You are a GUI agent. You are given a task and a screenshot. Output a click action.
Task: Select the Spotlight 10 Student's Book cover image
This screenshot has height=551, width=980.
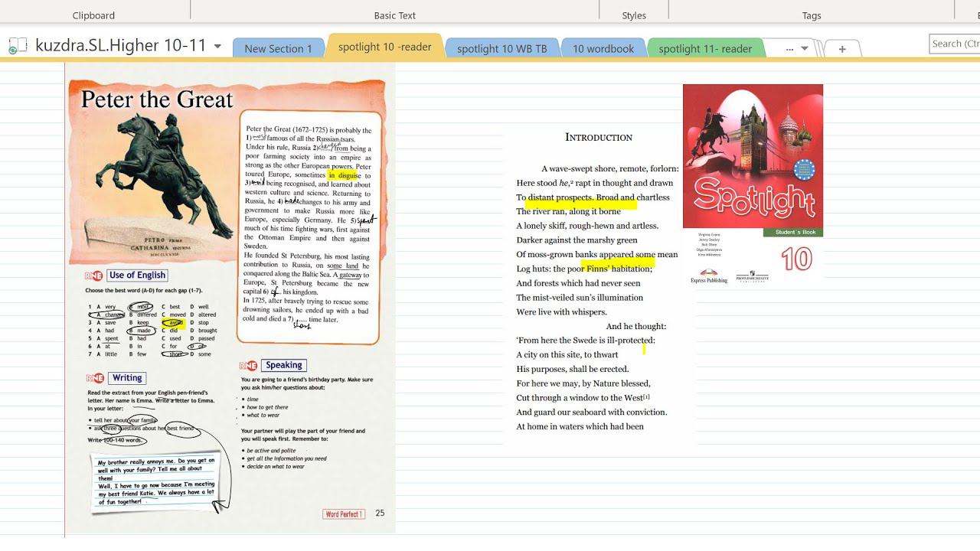[x=753, y=186]
